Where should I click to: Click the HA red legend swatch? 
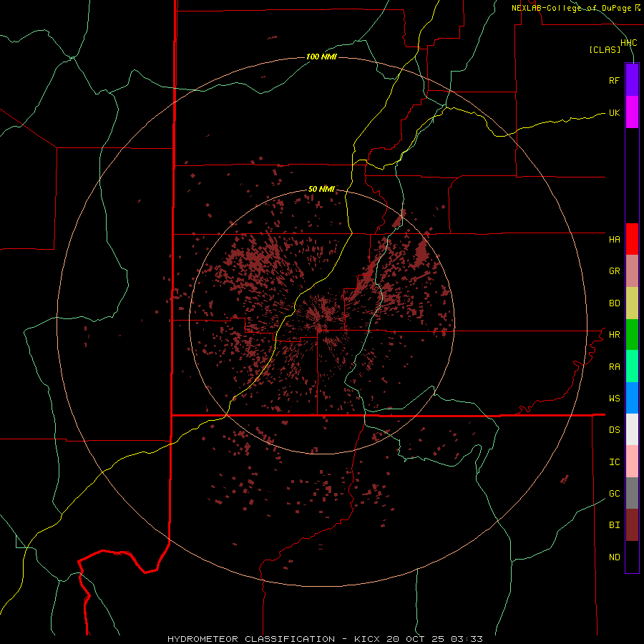click(x=632, y=239)
